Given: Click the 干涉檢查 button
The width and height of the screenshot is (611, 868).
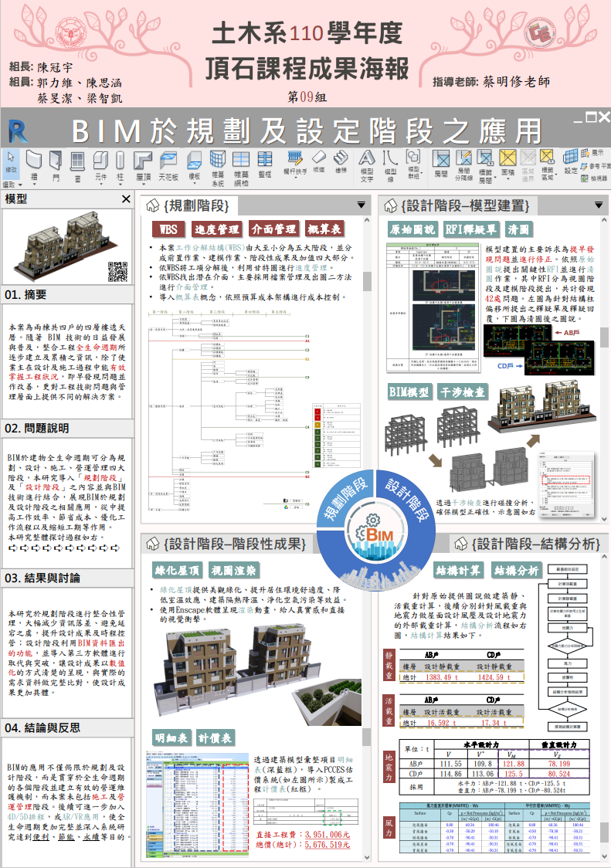Looking at the screenshot, I should (x=463, y=392).
